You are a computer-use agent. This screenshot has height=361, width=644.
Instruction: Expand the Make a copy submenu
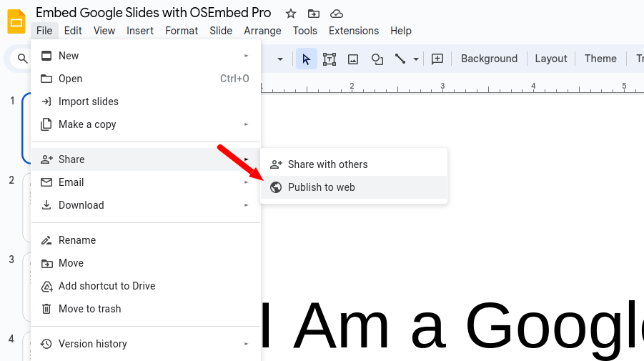146,124
